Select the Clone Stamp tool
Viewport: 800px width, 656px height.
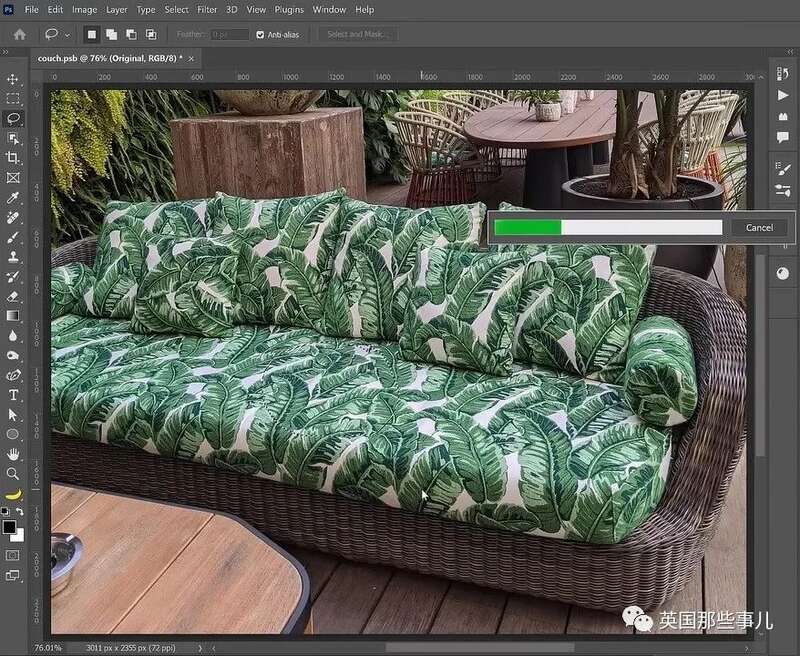[x=13, y=257]
